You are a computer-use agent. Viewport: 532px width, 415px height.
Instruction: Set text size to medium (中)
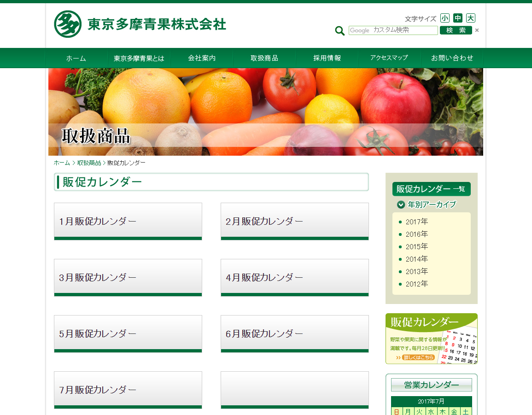tap(457, 18)
